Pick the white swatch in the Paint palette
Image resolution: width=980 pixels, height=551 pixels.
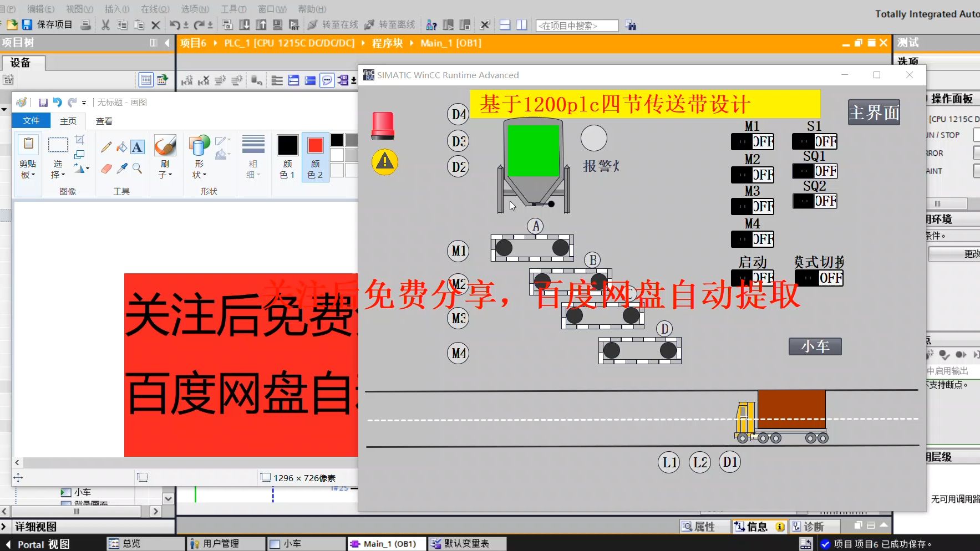(x=337, y=155)
